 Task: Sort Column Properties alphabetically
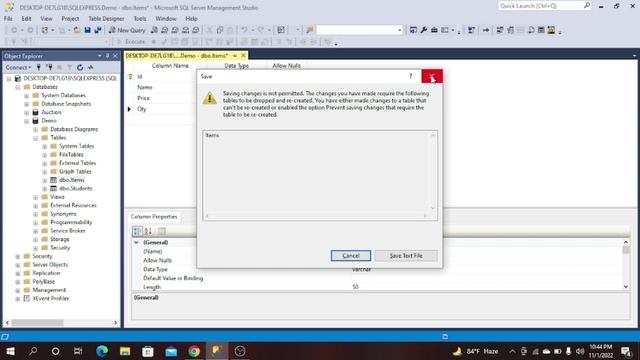(148, 231)
